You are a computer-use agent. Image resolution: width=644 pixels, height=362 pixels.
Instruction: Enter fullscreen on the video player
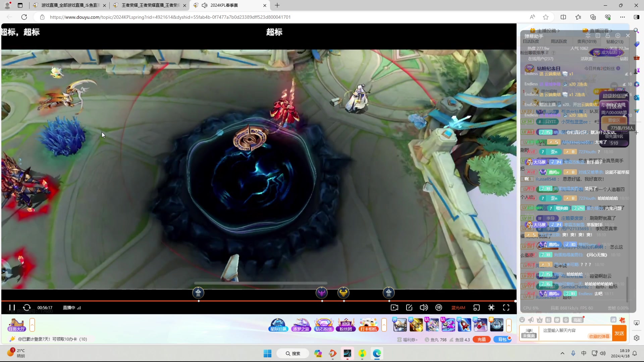pos(506,307)
